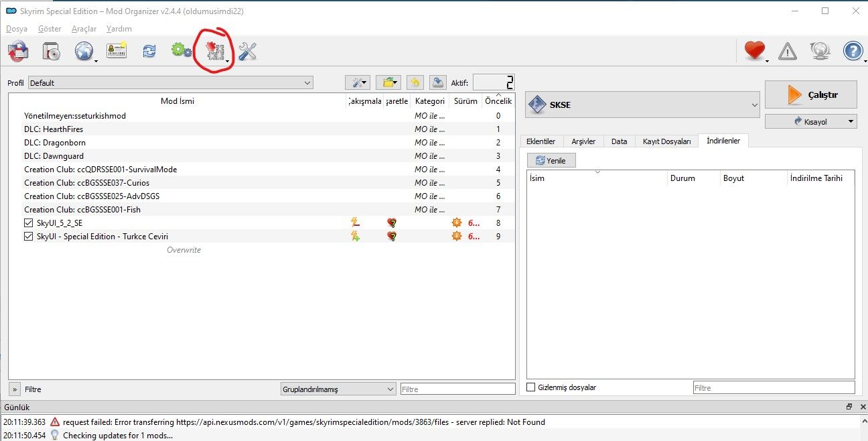Open the folder shortcuts dropdown button
868x441 pixels.
(388, 82)
